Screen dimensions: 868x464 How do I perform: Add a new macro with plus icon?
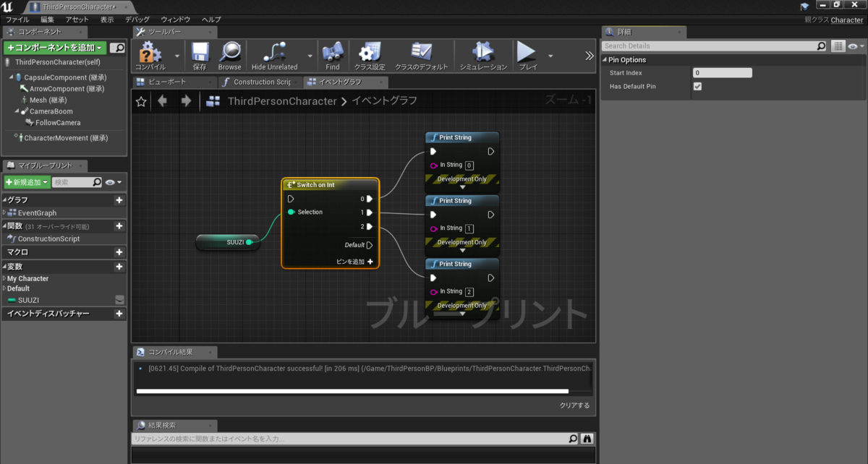pyautogui.click(x=119, y=252)
